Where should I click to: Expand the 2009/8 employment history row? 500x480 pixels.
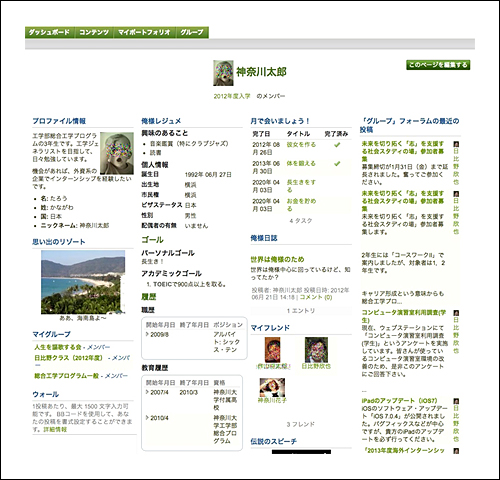147,334
